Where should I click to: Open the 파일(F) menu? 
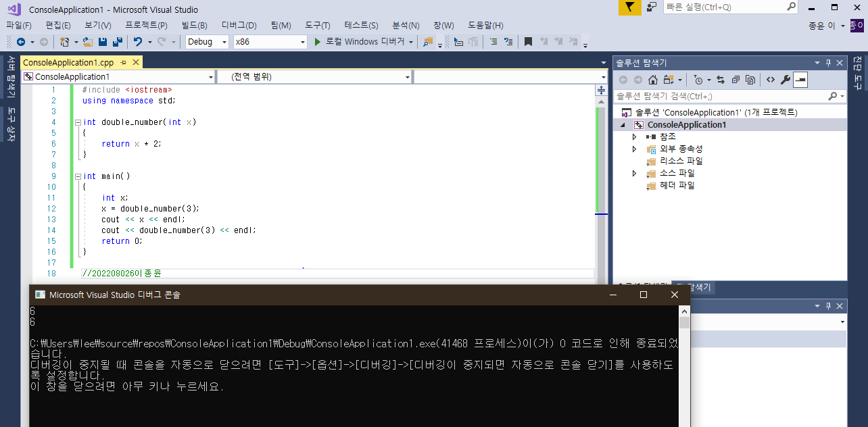click(19, 25)
